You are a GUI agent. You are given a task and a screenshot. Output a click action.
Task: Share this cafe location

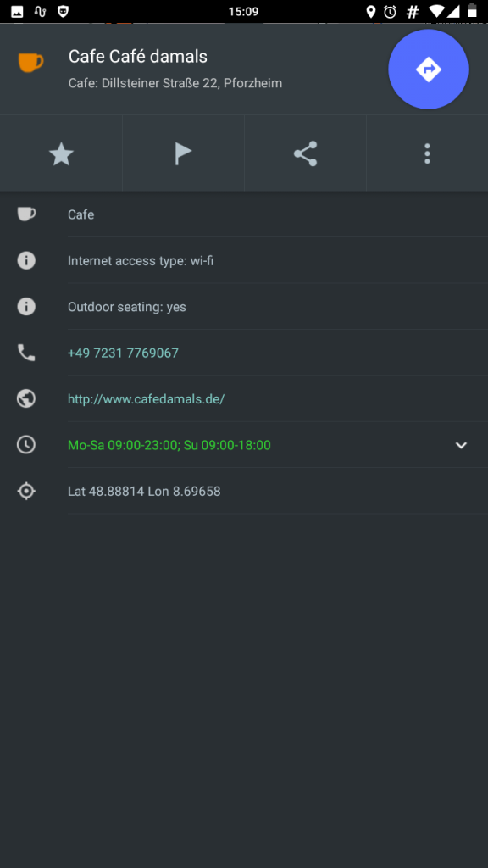305,153
